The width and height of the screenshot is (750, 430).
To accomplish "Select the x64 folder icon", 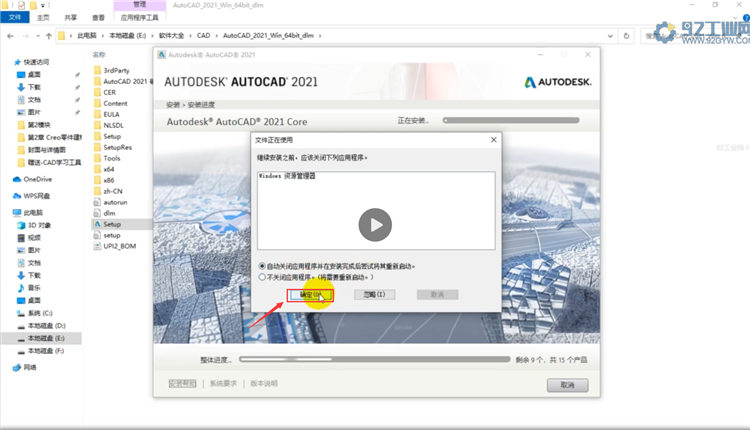I will coord(98,169).
